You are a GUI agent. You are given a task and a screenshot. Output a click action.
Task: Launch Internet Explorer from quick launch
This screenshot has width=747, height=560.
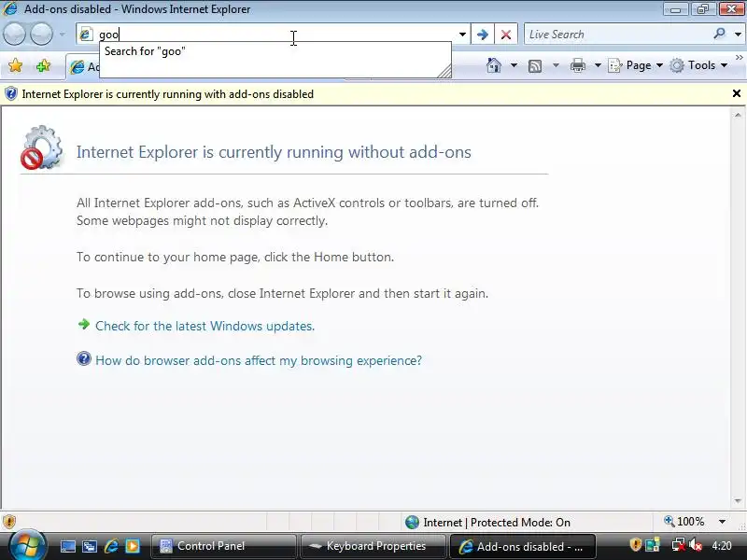(111, 546)
